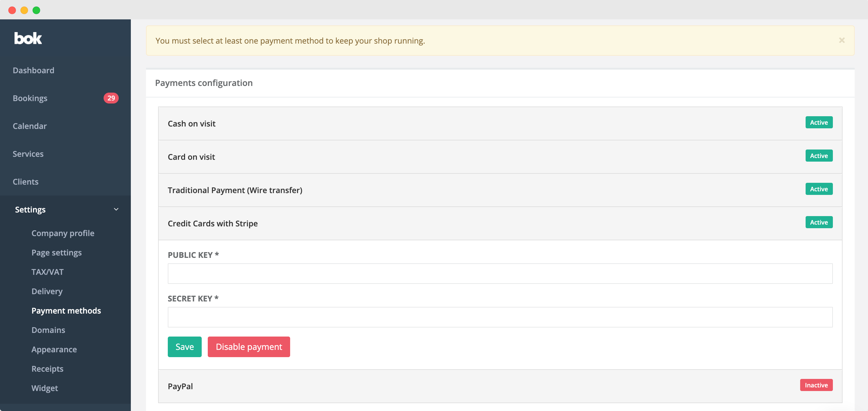This screenshot has width=868, height=411.
Task: Click the SECRET KEY label
Action: pos(193,299)
